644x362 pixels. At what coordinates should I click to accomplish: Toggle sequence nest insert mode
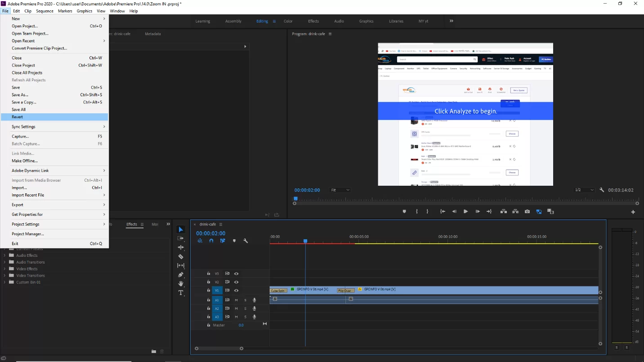(200, 241)
